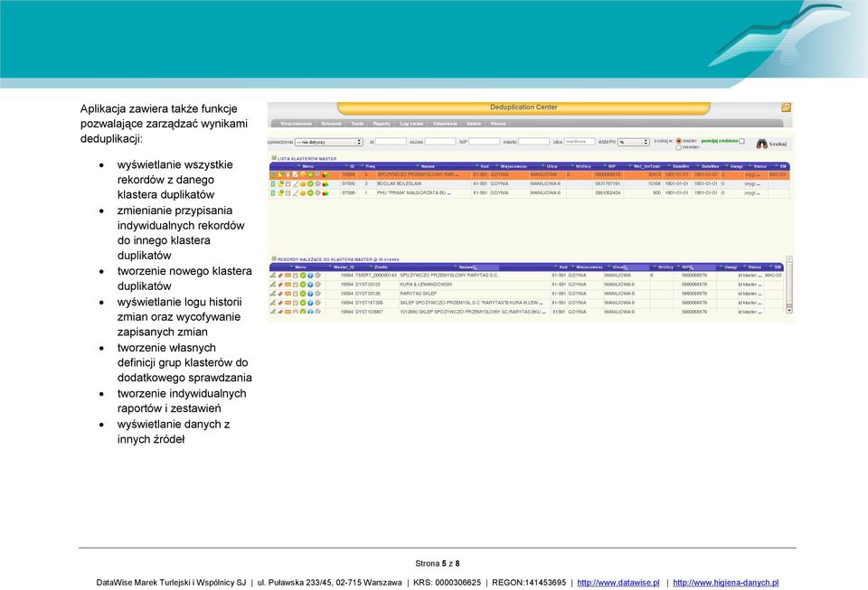
Task: Click the blue info icon in RARYTAS SKLEP row
Action: 310,294
